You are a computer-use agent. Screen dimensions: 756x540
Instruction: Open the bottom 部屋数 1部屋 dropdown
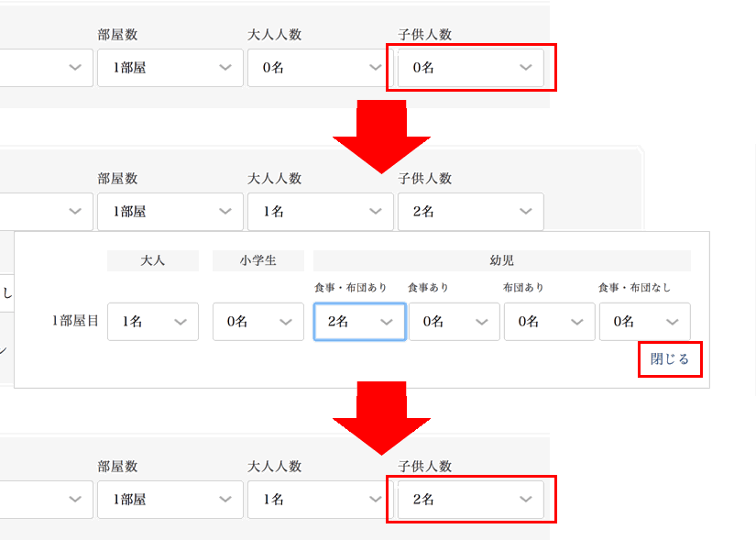click(170, 500)
